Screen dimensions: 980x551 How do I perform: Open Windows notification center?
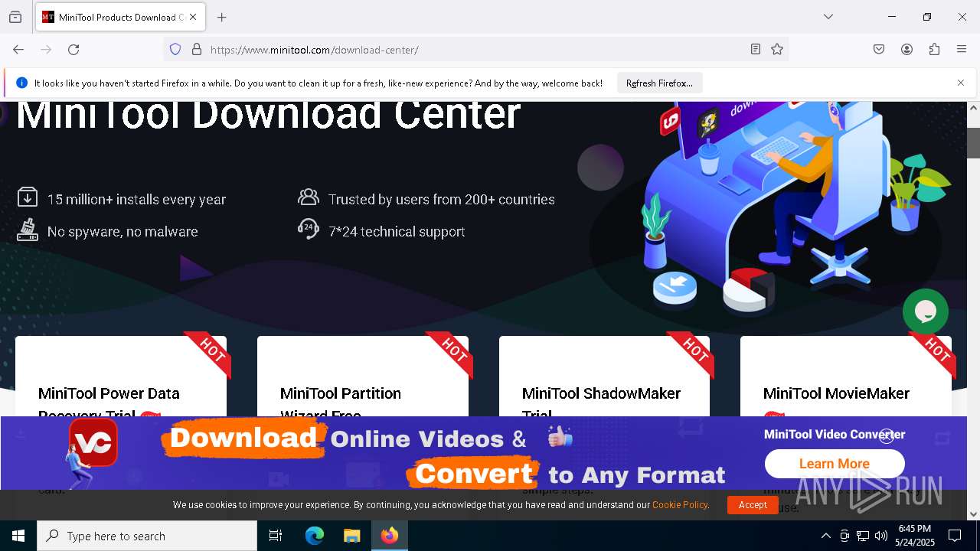tap(955, 536)
